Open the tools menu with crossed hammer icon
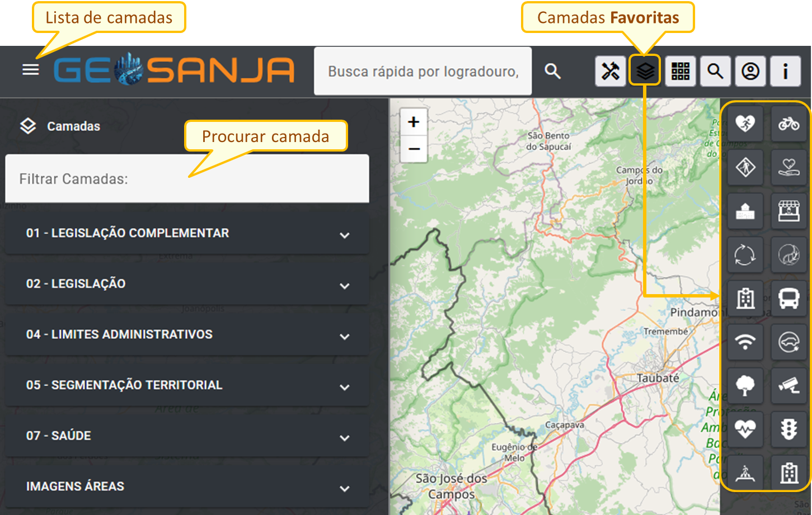This screenshot has height=515, width=812. (x=610, y=71)
